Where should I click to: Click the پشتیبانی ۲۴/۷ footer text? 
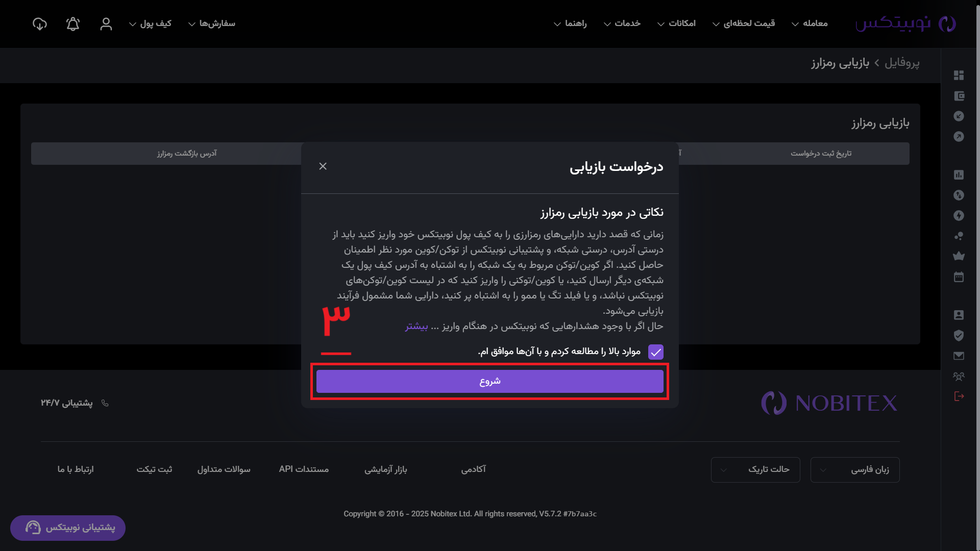click(67, 403)
